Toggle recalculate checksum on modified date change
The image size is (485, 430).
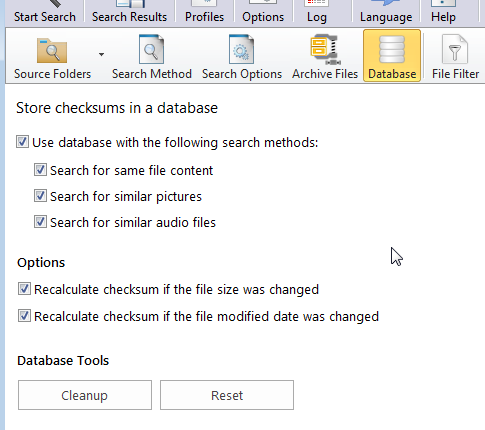pyautogui.click(x=24, y=316)
